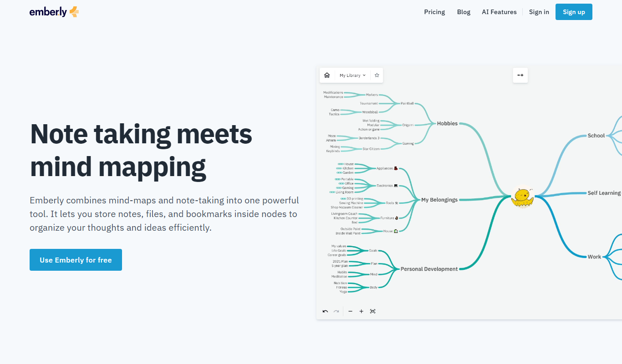Click the Nutrition leaf text

(340, 283)
